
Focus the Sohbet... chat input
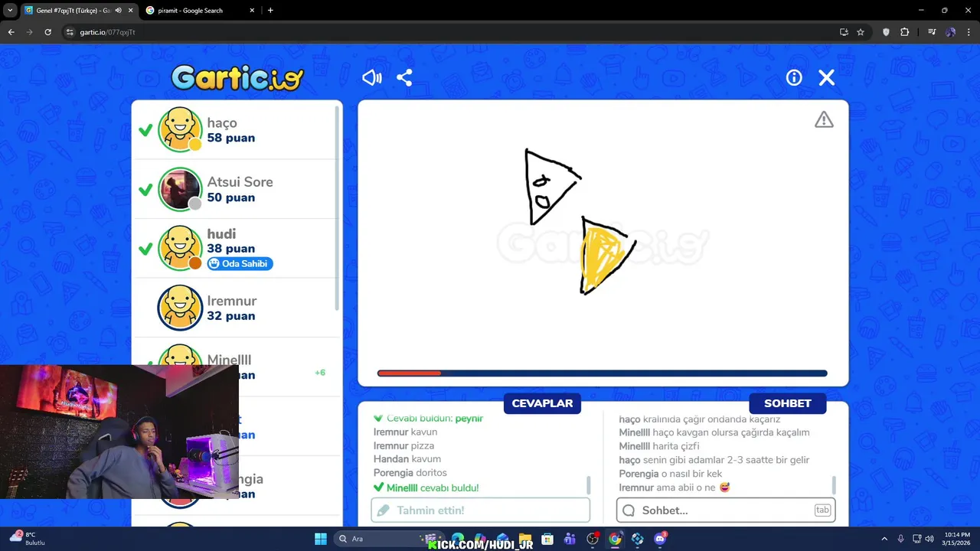pyautogui.click(x=726, y=510)
